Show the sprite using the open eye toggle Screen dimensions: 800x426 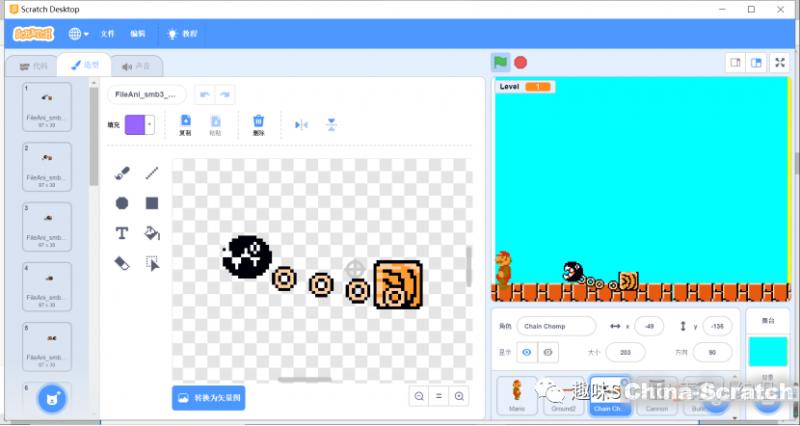(528, 352)
